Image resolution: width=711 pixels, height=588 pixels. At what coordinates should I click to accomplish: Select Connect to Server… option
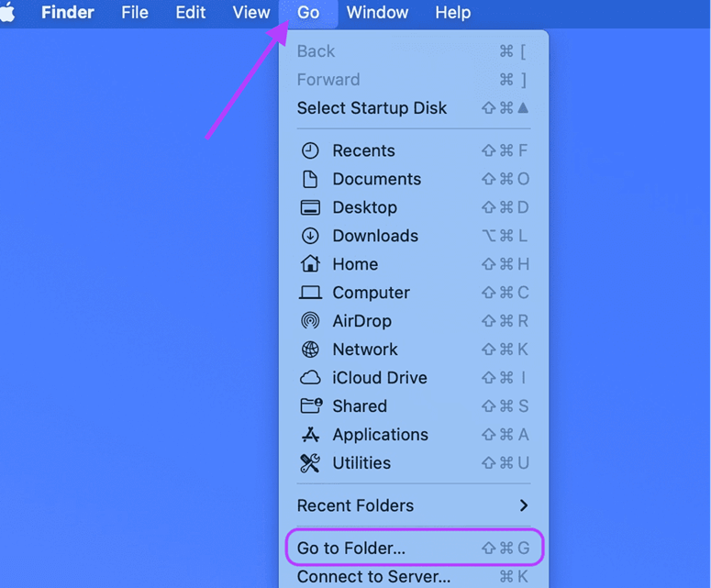pos(373,577)
